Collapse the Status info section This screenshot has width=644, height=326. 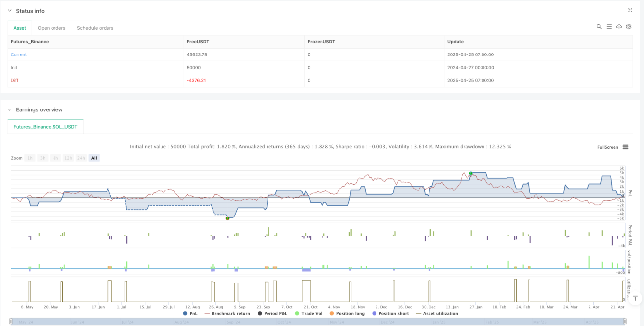pos(10,11)
